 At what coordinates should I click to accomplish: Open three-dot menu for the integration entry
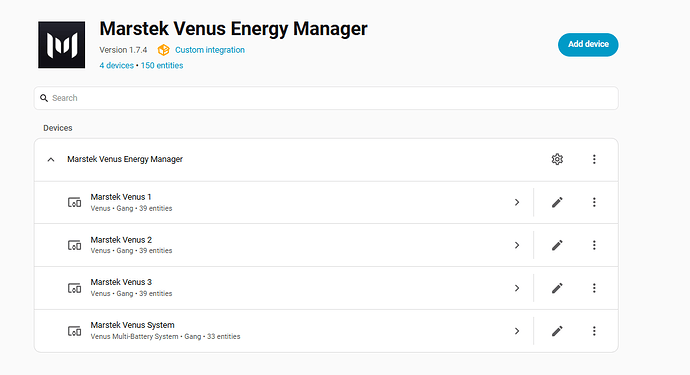point(594,159)
